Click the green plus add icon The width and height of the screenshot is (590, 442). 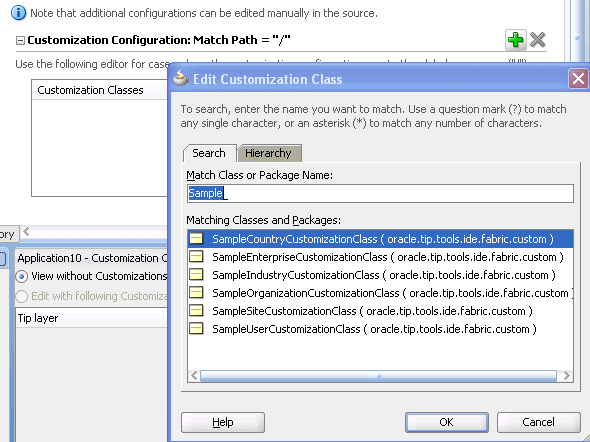pos(515,39)
